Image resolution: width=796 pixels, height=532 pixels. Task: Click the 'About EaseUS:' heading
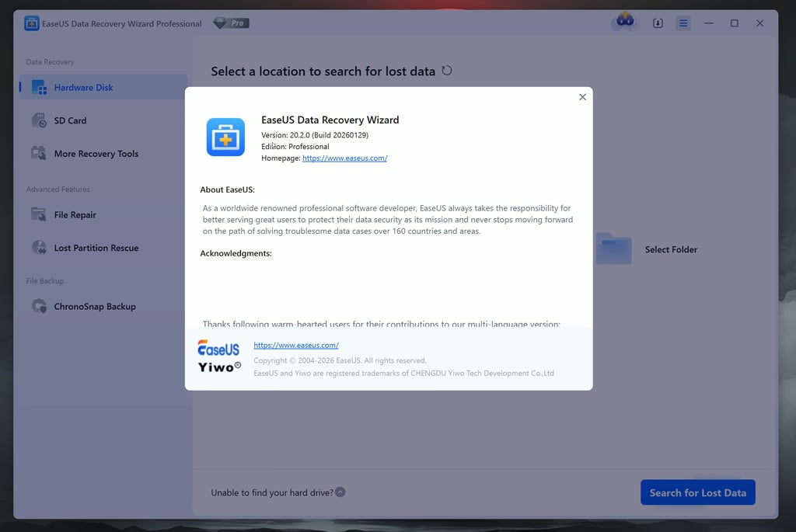[228, 190]
